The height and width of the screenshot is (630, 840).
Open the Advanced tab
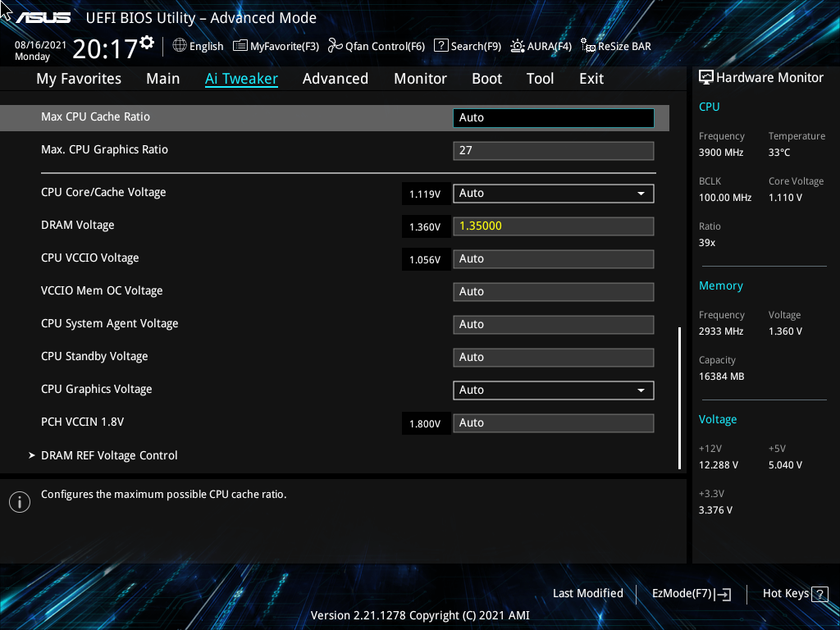point(336,79)
